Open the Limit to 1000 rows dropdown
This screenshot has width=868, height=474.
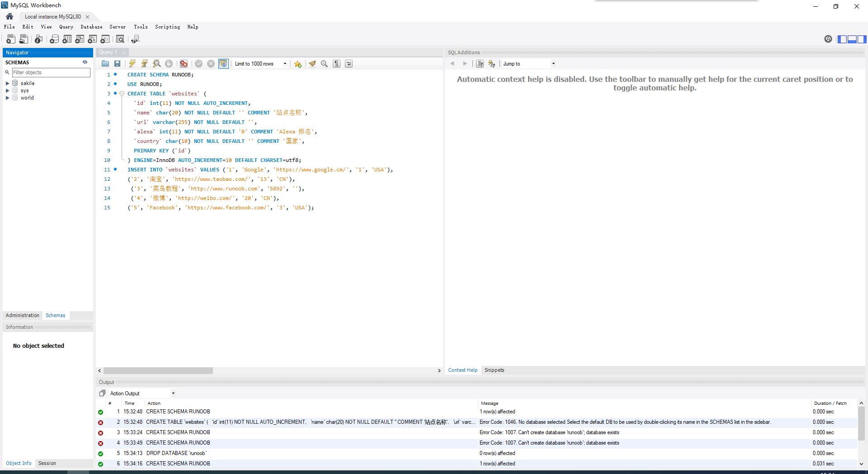pyautogui.click(x=261, y=64)
